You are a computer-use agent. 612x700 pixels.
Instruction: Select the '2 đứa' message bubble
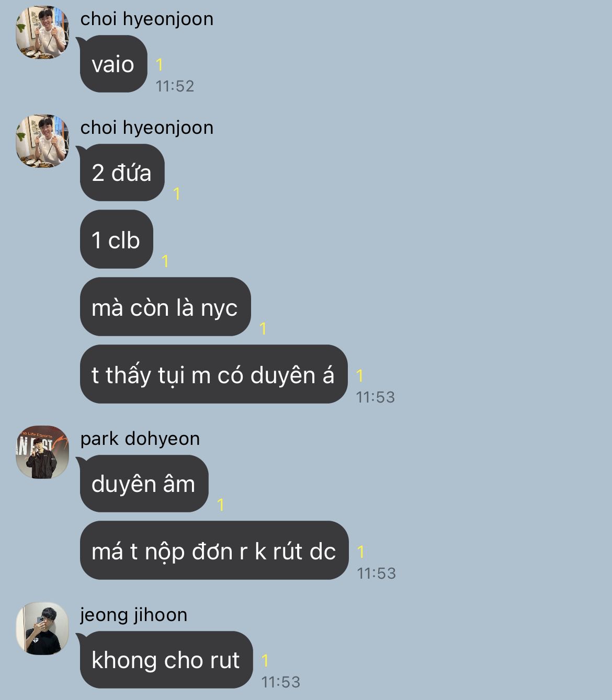(122, 173)
